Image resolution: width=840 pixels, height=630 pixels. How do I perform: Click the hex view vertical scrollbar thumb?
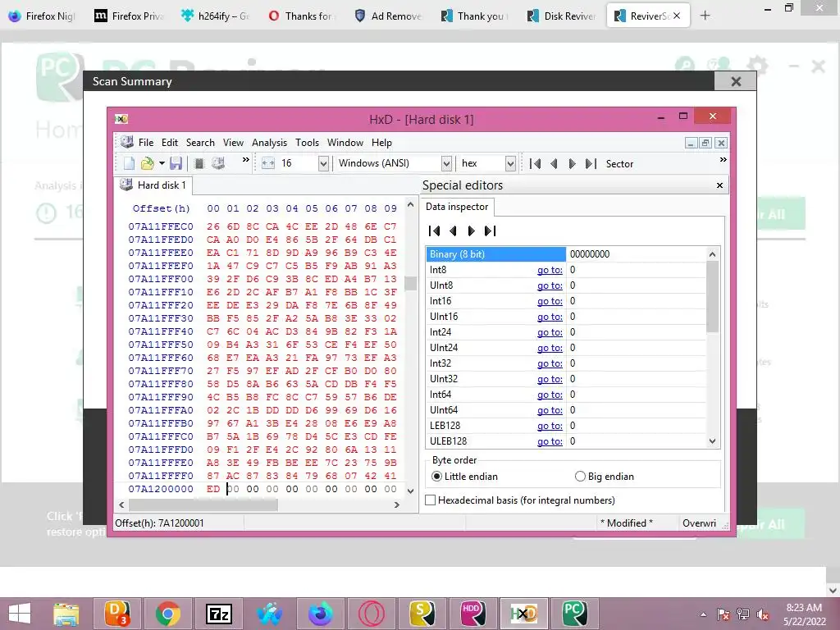pos(411,283)
